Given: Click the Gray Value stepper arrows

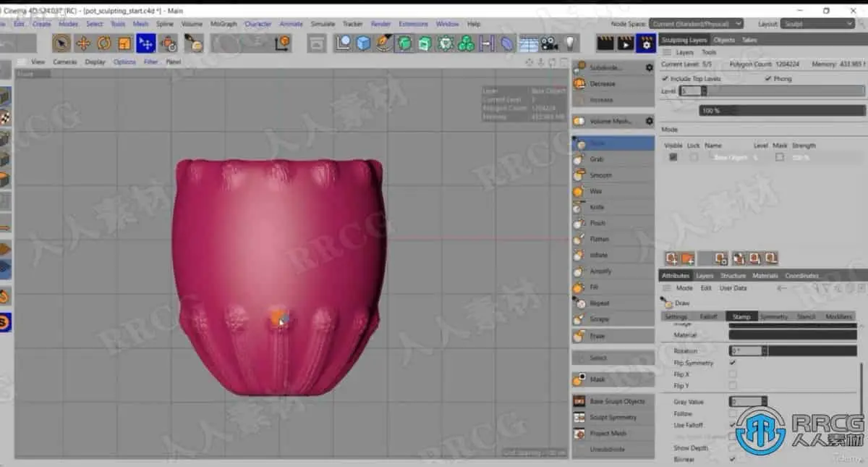Looking at the screenshot, I should (764, 401).
